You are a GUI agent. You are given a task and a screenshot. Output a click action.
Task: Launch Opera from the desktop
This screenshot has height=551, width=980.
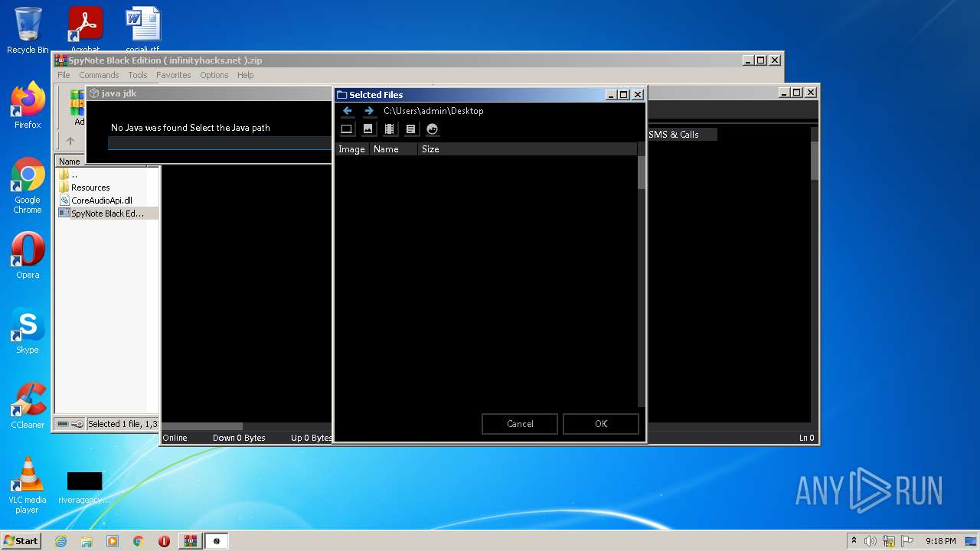click(x=28, y=256)
